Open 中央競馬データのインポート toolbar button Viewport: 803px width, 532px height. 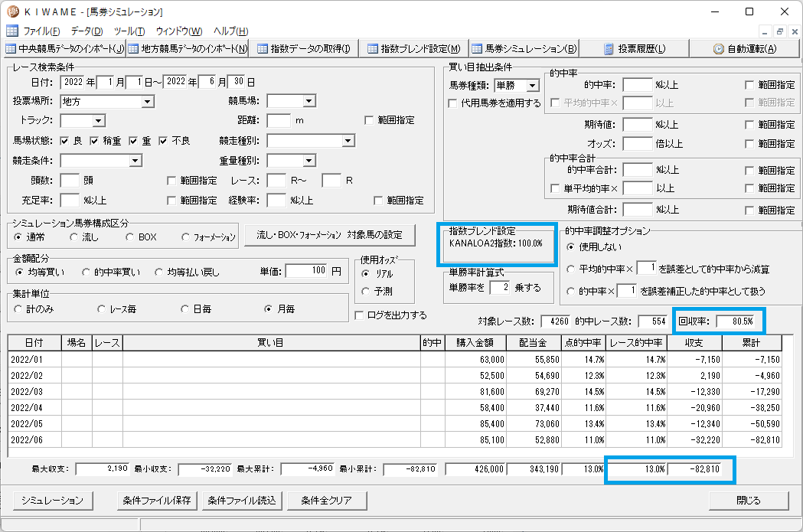point(64,49)
